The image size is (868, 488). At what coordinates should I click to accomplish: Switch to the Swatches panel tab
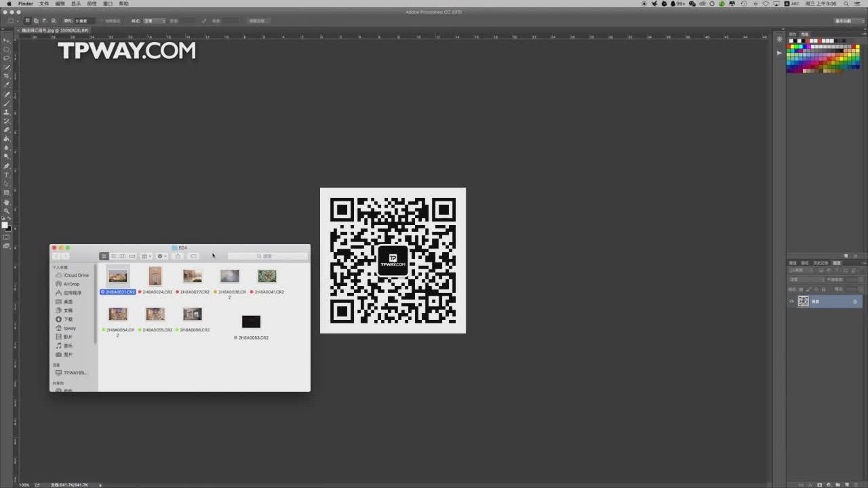[x=805, y=34]
